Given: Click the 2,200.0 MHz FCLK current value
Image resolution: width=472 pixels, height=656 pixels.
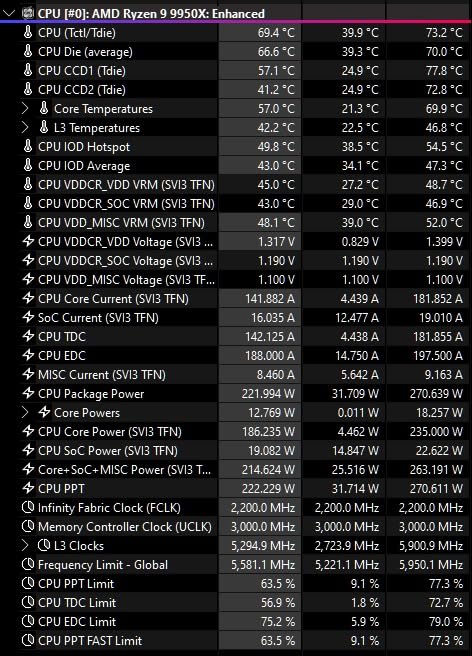Looking at the screenshot, I should click(263, 508).
